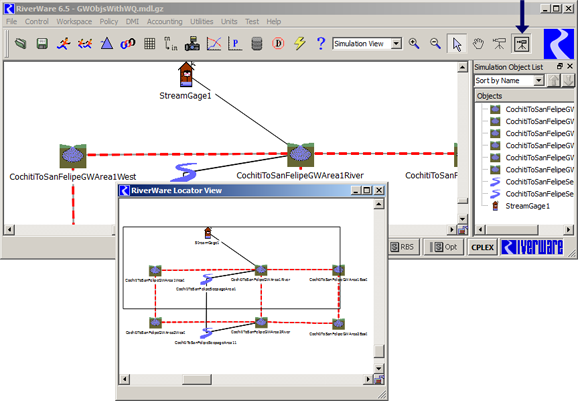Click Locator View vertical scrollbar up arrow
578x401 pixels.
(x=379, y=204)
